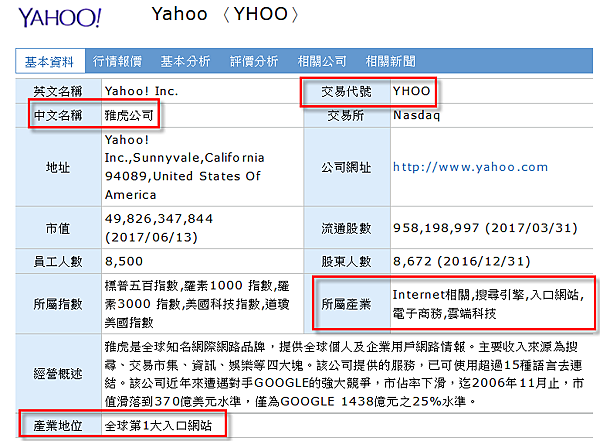The image size is (600, 441).
Task: Select the 基本資料 tab
Action: [50, 61]
